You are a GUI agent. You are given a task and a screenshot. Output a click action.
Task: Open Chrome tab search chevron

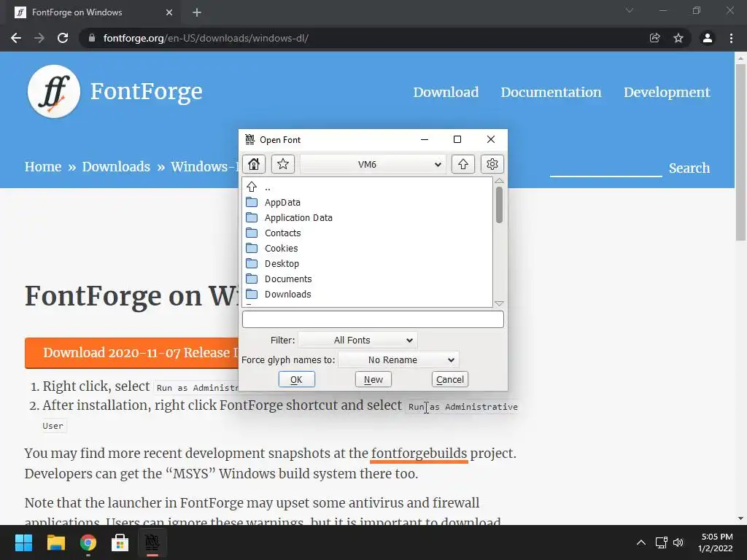tap(630, 10)
